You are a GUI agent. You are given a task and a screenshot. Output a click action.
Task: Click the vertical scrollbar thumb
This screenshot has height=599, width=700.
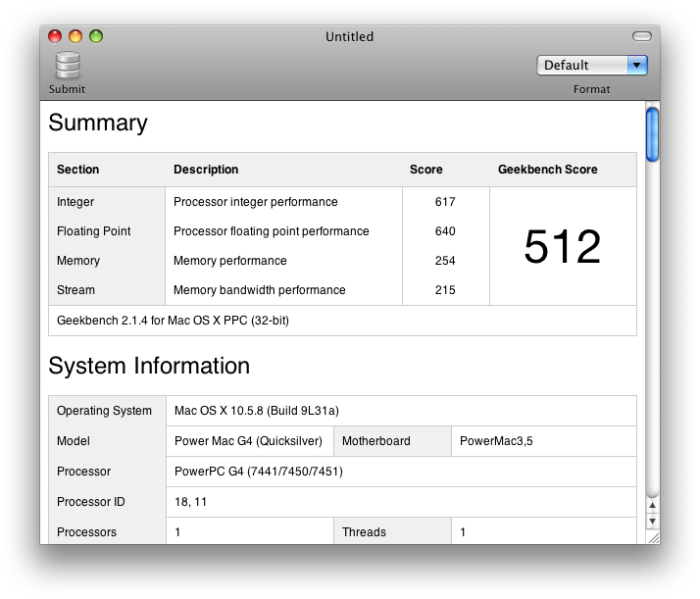[652, 134]
